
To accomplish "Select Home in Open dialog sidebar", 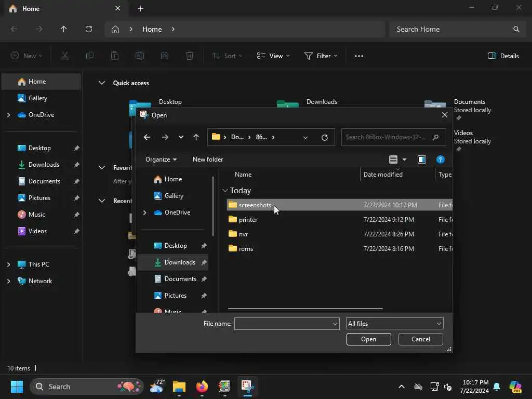I will tap(173, 179).
